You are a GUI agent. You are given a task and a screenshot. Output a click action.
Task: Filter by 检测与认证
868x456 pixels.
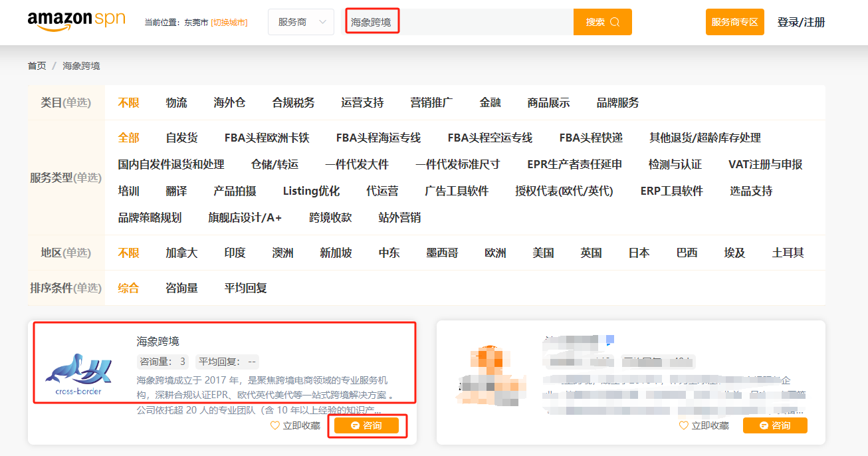[x=675, y=164]
